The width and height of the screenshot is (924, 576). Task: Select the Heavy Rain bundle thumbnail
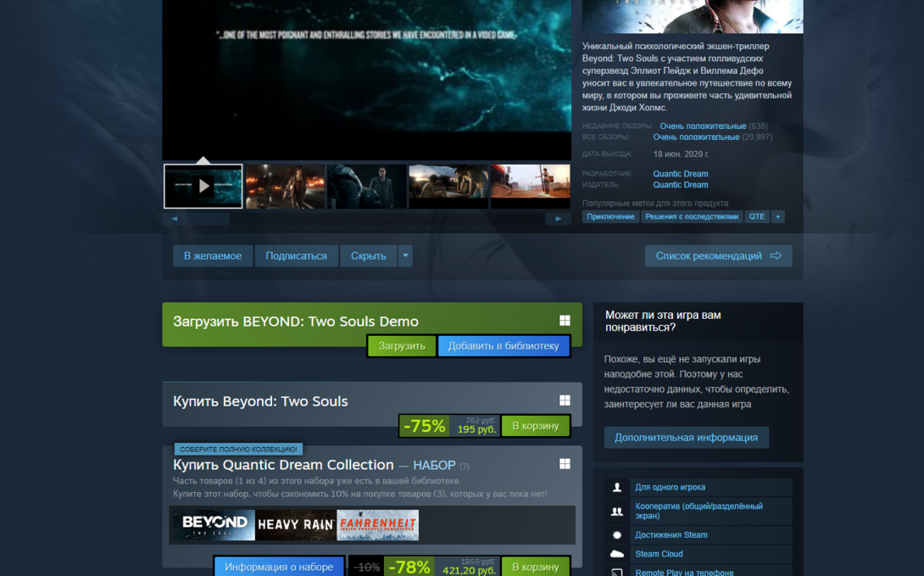(x=296, y=525)
